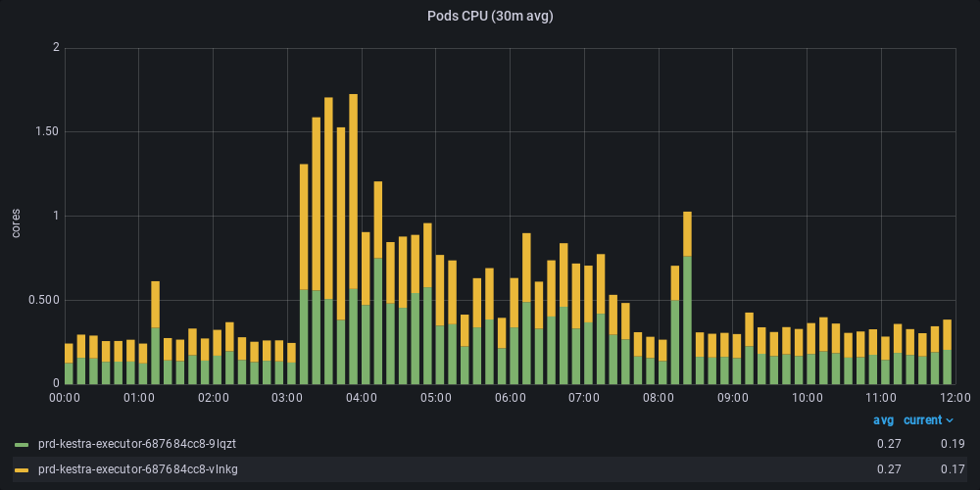The width and height of the screenshot is (980, 490).
Task: Click the 06:00 label on time axis
Action: point(510,398)
